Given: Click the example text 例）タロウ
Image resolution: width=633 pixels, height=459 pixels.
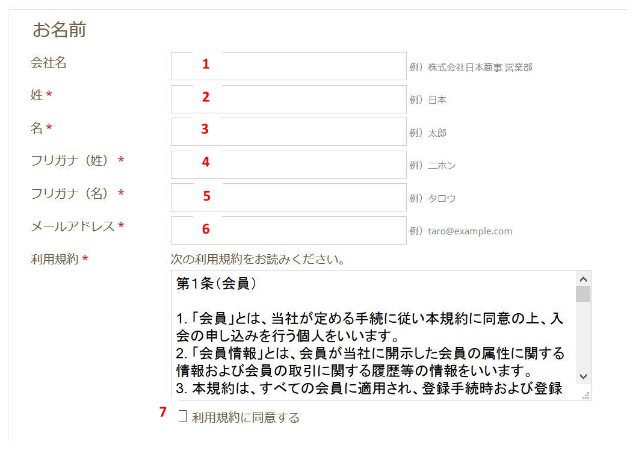Looking at the screenshot, I should click(432, 198).
